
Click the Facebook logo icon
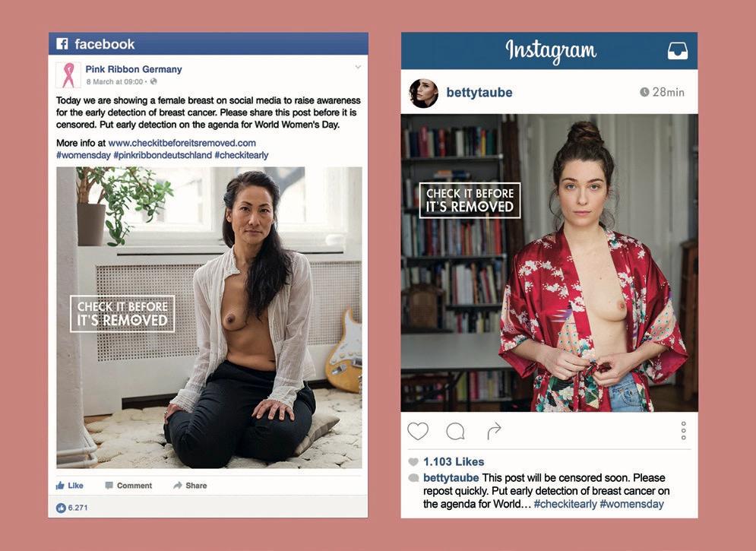[x=62, y=44]
